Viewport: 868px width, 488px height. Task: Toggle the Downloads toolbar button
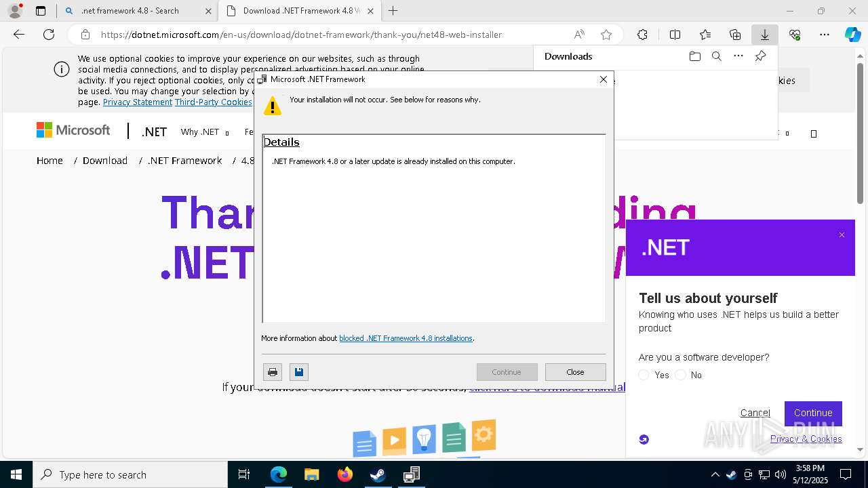coord(764,35)
